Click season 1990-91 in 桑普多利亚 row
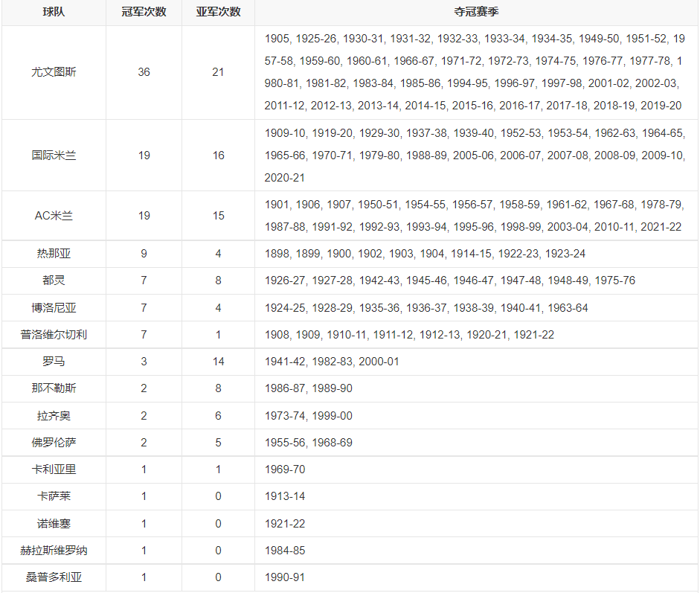Screen dimensions: 700x593 (285, 577)
